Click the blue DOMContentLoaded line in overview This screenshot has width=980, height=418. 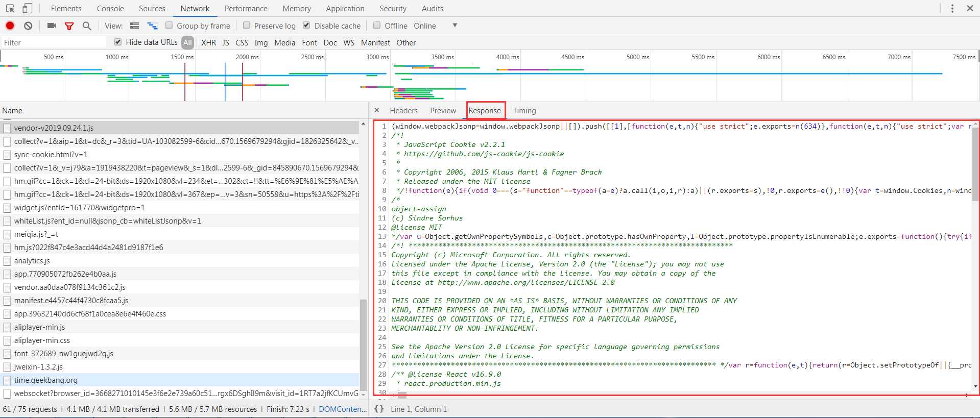225,82
